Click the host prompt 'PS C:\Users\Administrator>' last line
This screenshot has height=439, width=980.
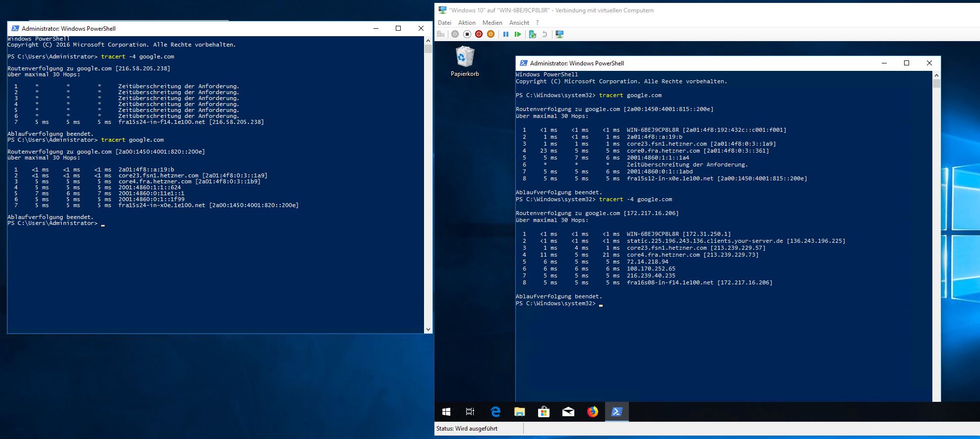pos(53,223)
